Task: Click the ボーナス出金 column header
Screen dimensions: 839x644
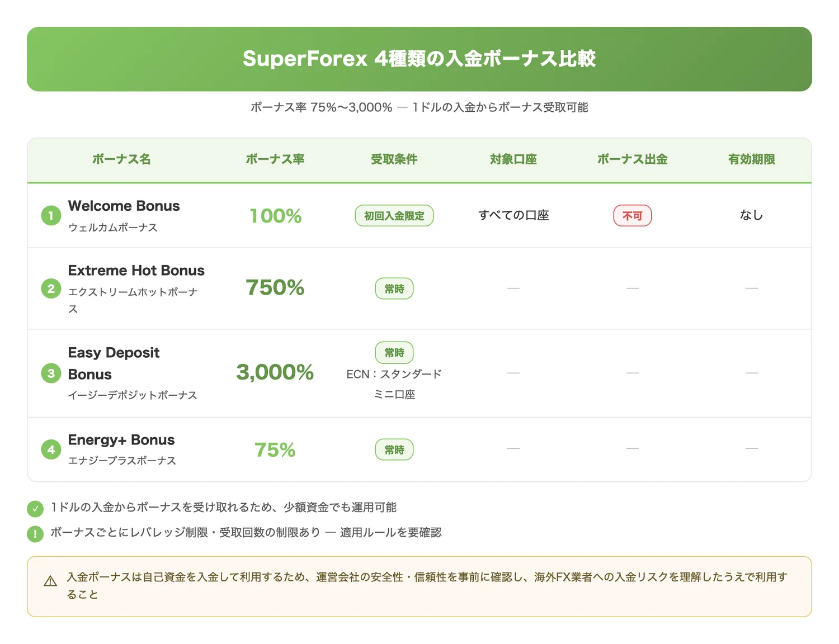Action: pyautogui.click(x=633, y=159)
